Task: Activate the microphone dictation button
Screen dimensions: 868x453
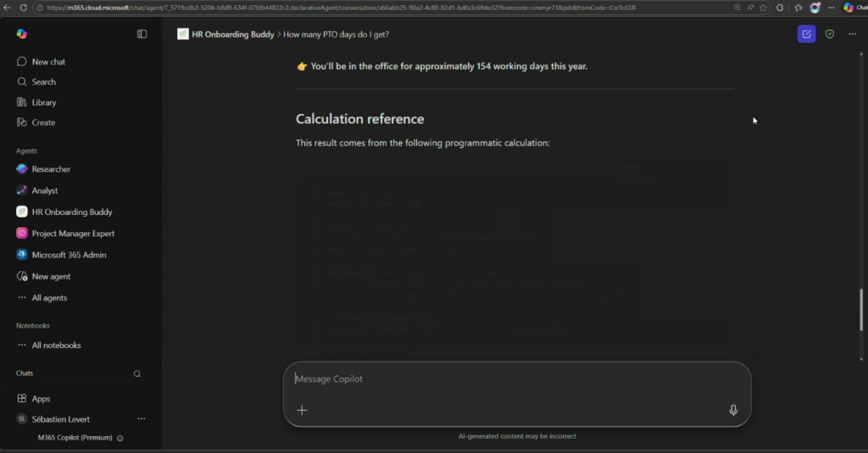Action: 733,410
